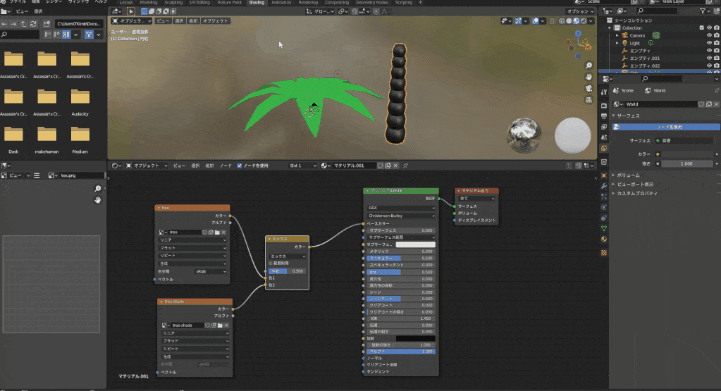Hide エンプティ.001 with eye icon

coord(709,58)
